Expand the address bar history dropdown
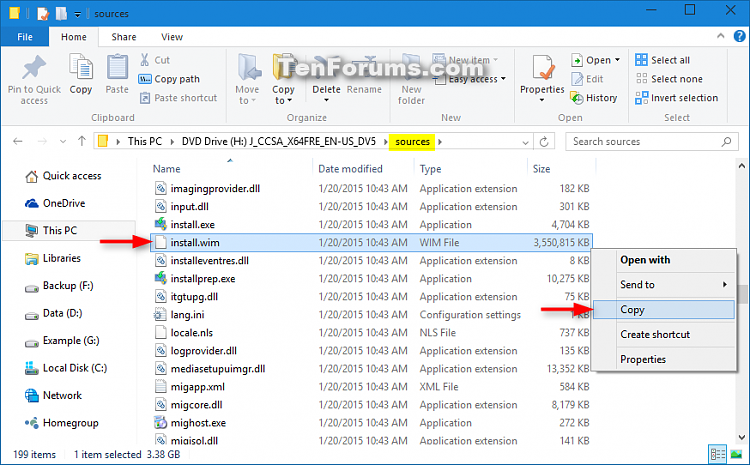 click(525, 142)
